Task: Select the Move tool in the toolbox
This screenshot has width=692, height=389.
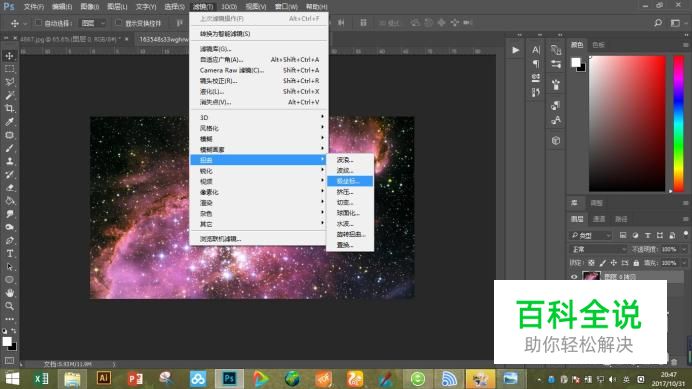Action: pyautogui.click(x=9, y=56)
